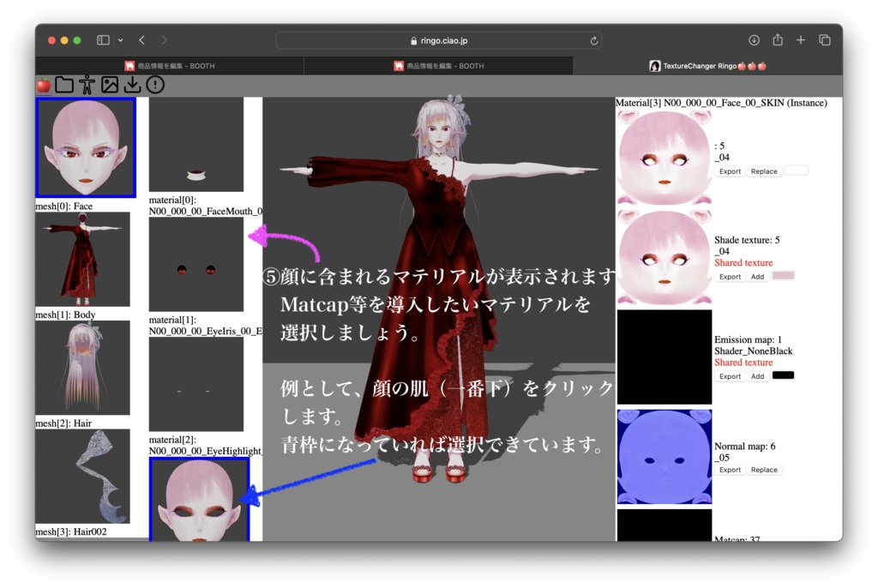Click the download/export icon in the app toolbar

click(132, 84)
